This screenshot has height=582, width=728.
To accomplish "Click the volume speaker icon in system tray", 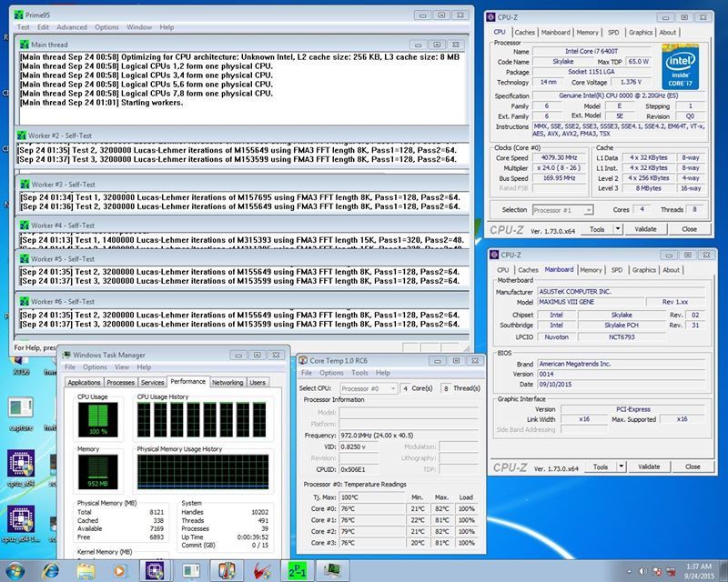I will tap(643, 571).
